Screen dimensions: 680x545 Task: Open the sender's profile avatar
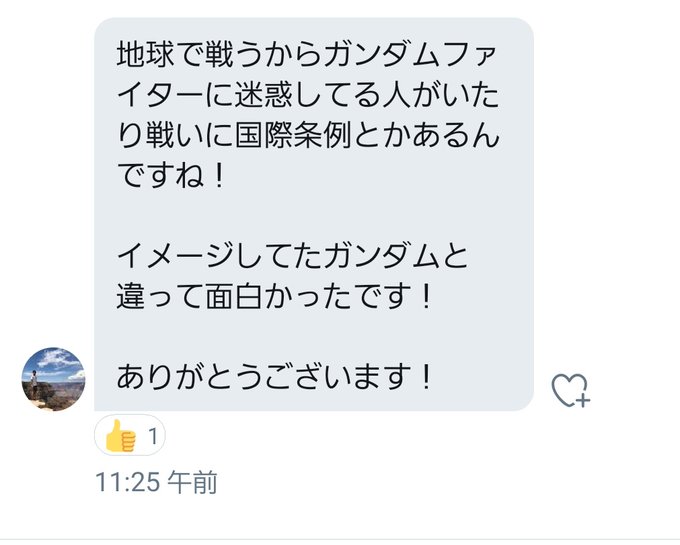click(53, 379)
